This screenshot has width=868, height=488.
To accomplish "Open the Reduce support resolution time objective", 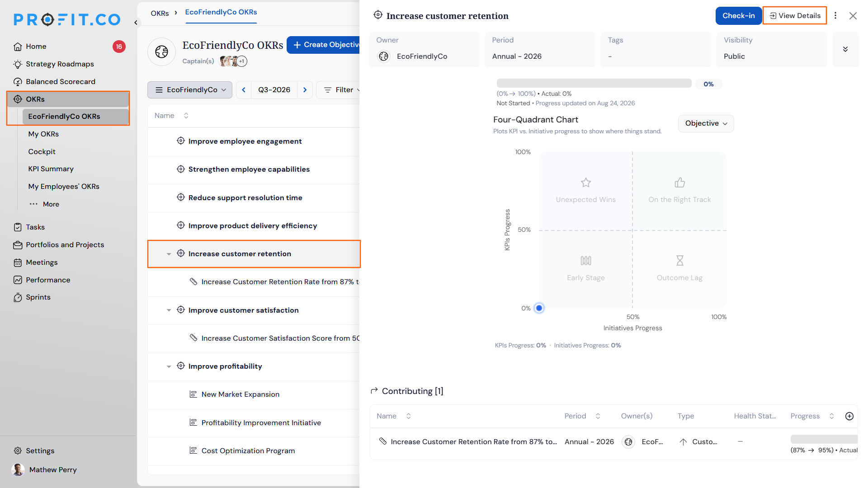I will [x=245, y=198].
